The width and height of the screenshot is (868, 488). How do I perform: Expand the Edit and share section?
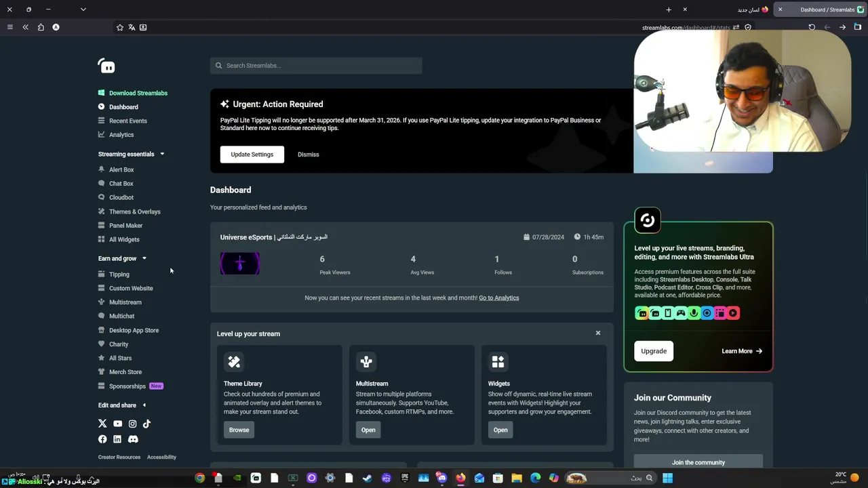[122, 405]
